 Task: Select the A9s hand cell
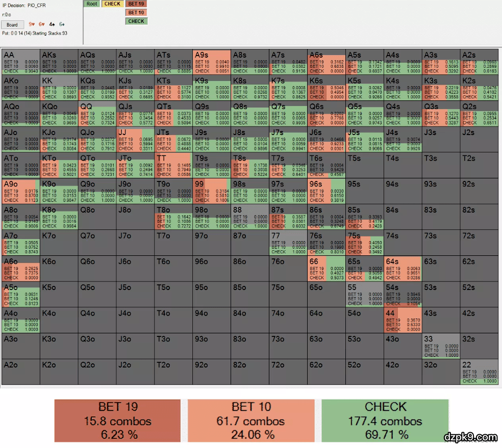(212, 61)
